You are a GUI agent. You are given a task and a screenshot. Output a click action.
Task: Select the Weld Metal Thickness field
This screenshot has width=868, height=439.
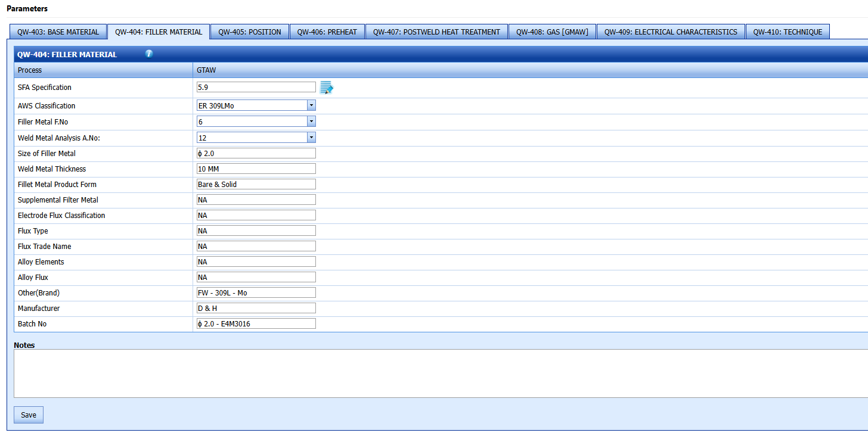coord(256,169)
